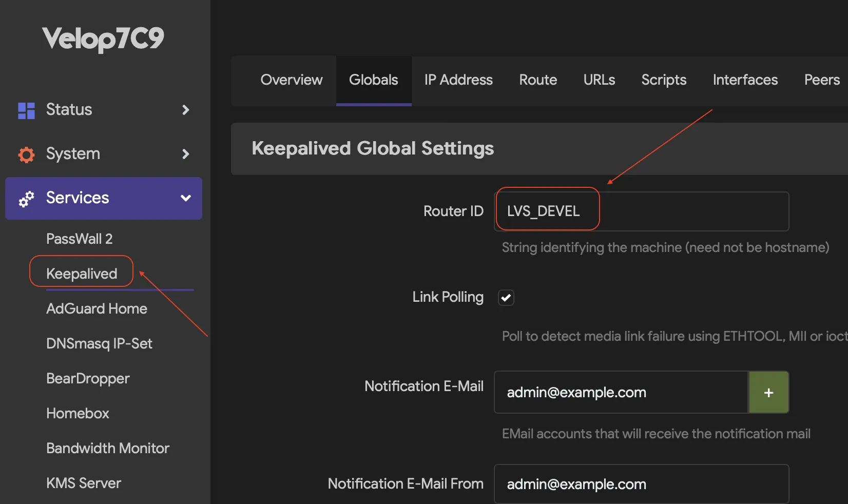Open PassWall 2 service settings
Image resolution: width=848 pixels, height=504 pixels.
(80, 238)
